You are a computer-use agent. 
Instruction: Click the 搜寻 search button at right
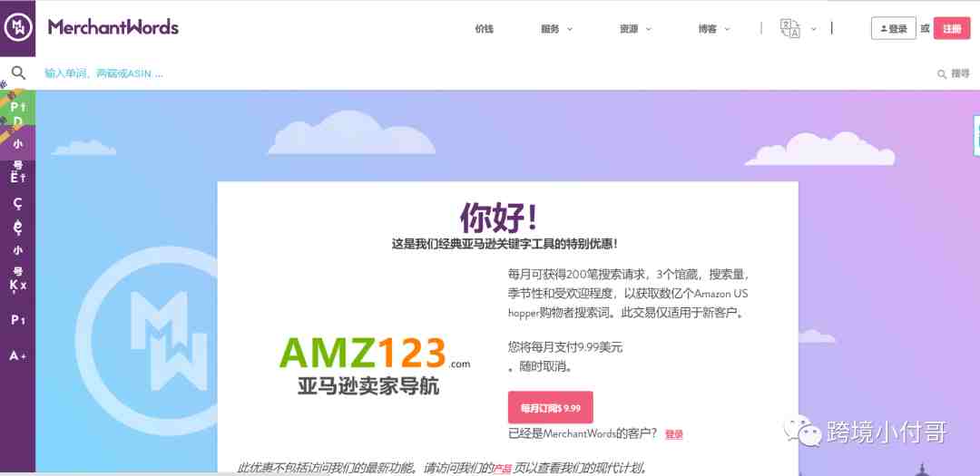click(954, 73)
